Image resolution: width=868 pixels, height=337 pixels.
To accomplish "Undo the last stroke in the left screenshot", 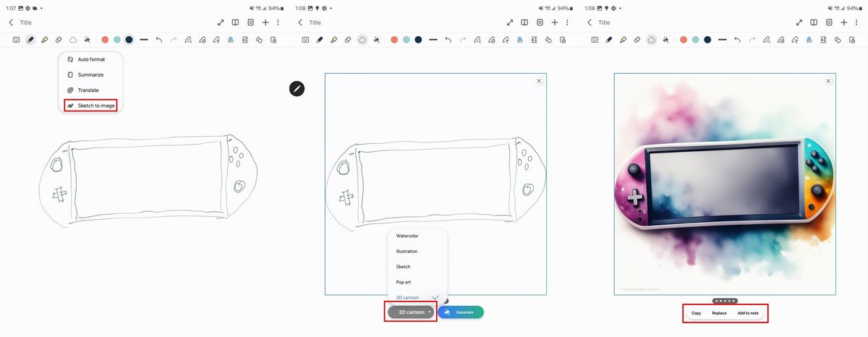I will coord(158,40).
